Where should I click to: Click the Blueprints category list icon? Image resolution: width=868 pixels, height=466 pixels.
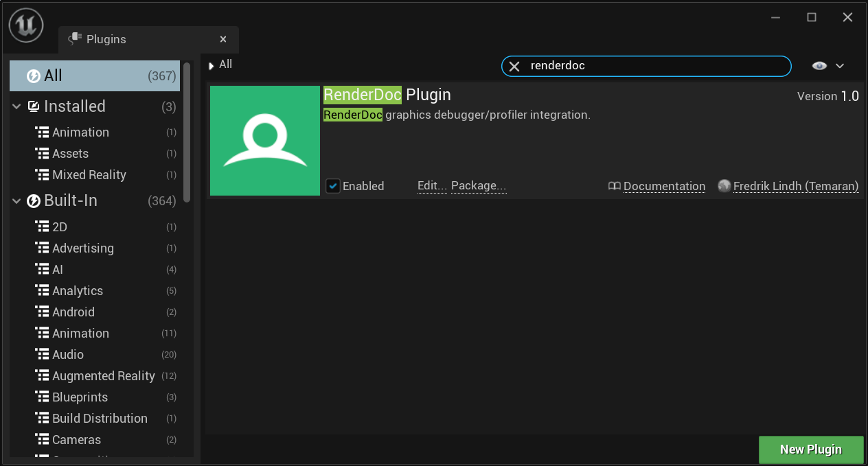(42, 397)
